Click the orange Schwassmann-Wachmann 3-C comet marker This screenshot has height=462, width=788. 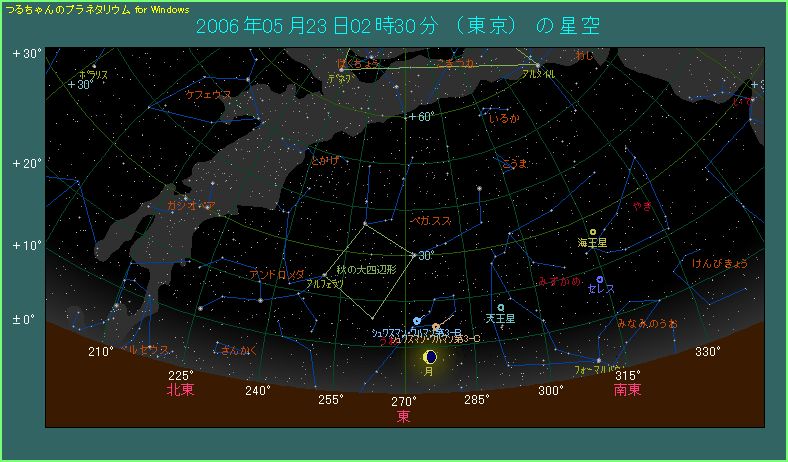point(436,326)
